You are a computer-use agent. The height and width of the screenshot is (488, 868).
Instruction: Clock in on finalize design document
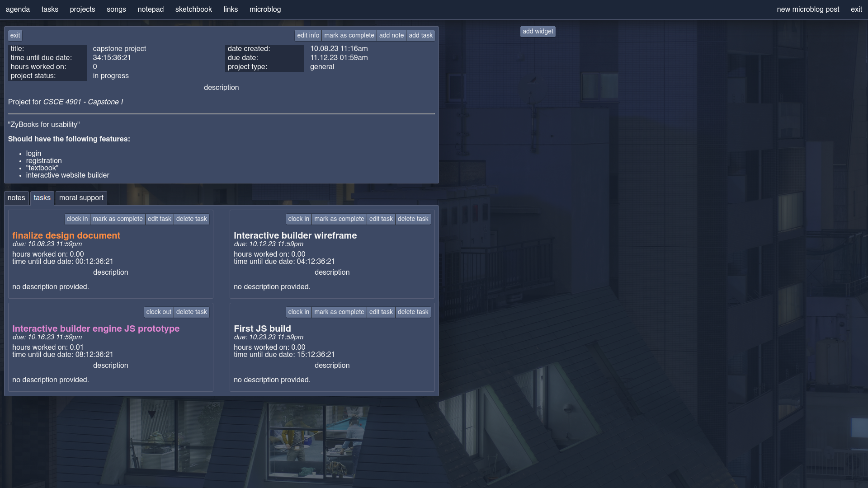(77, 219)
